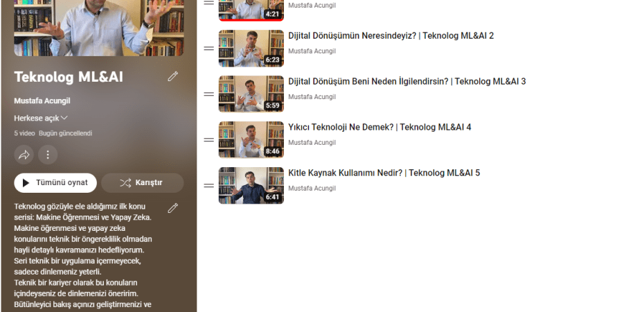Share the playlist using the arrow icon
The height and width of the screenshot is (312, 644).
click(24, 155)
